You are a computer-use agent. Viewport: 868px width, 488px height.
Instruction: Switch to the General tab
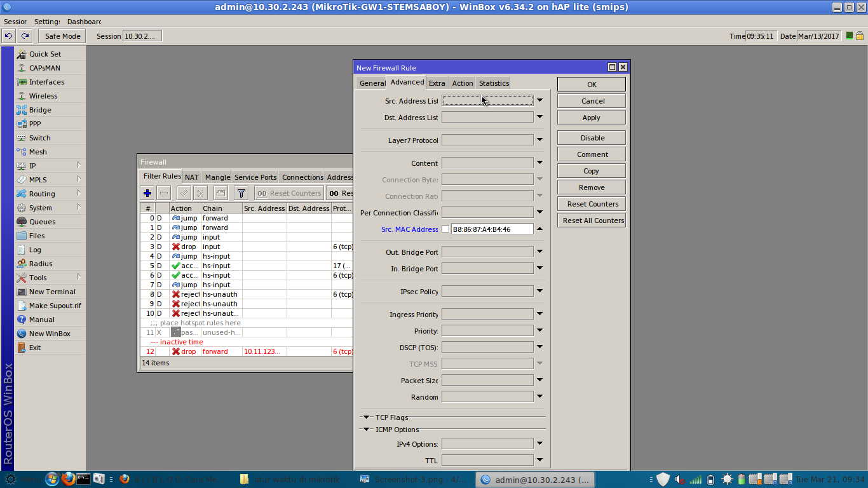click(x=372, y=83)
